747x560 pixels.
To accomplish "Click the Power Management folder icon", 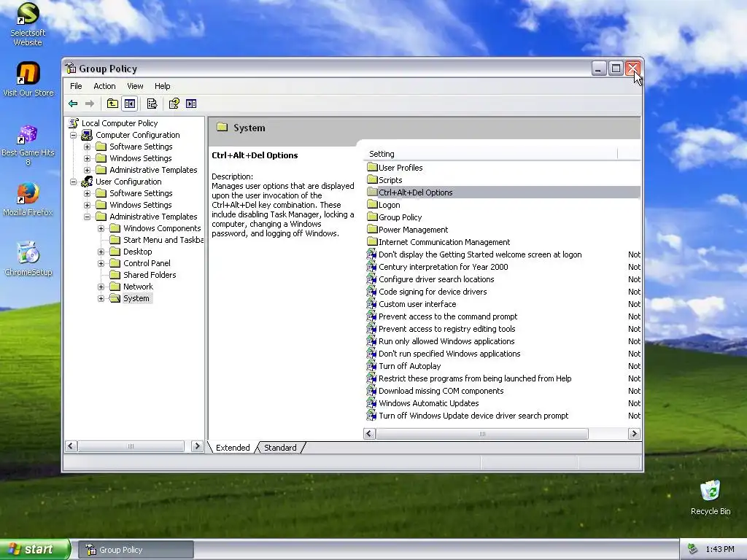I will (372, 230).
